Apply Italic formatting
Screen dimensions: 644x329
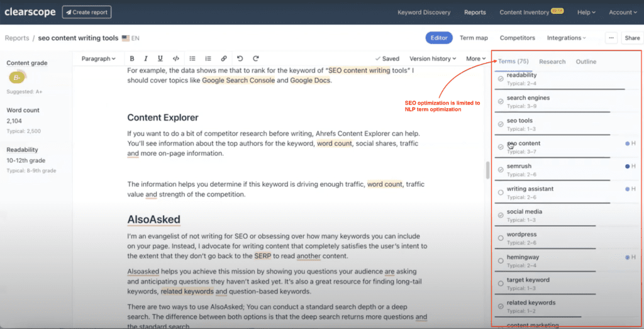coord(146,59)
